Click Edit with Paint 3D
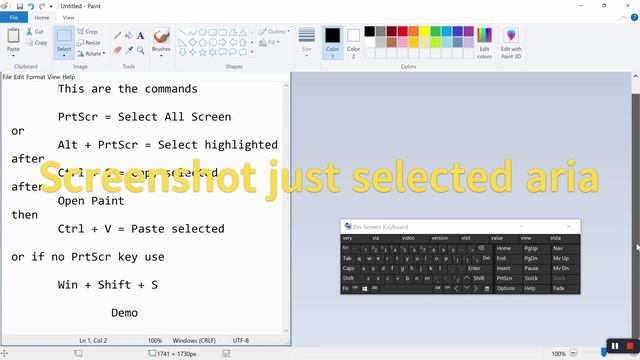The width and height of the screenshot is (640, 360). (511, 43)
